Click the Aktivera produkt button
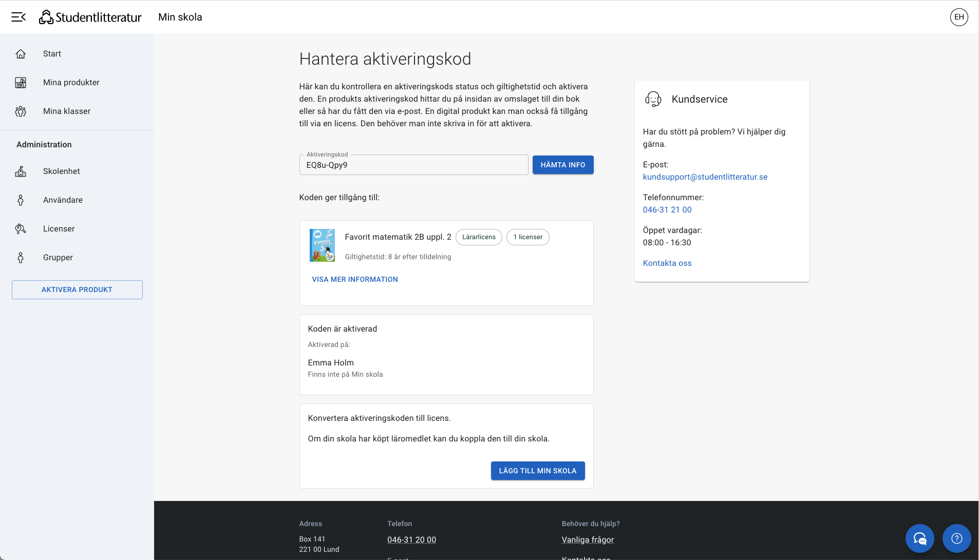The height and width of the screenshot is (560, 979). pyautogui.click(x=77, y=289)
